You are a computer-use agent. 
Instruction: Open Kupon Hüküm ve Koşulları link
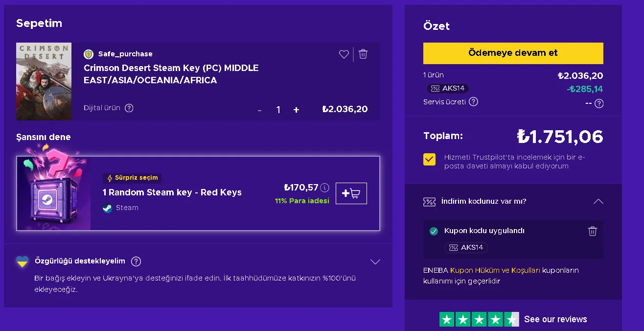495,270
